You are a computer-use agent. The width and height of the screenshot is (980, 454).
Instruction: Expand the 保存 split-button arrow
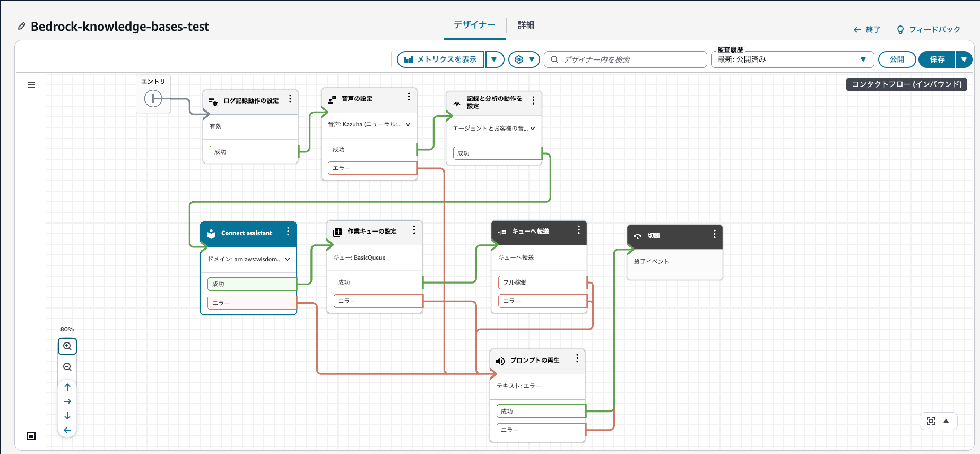click(964, 59)
